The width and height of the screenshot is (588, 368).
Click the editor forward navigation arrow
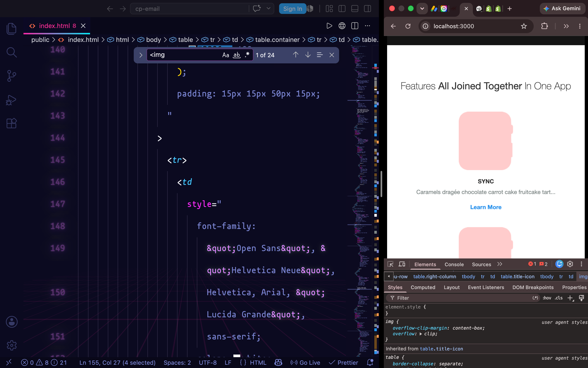coord(123,9)
